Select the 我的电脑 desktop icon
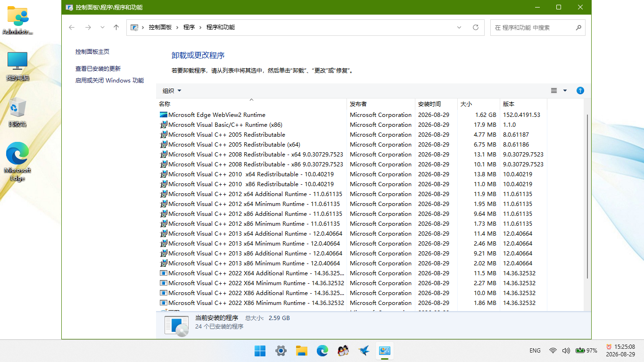644x362 pixels. 17,66
